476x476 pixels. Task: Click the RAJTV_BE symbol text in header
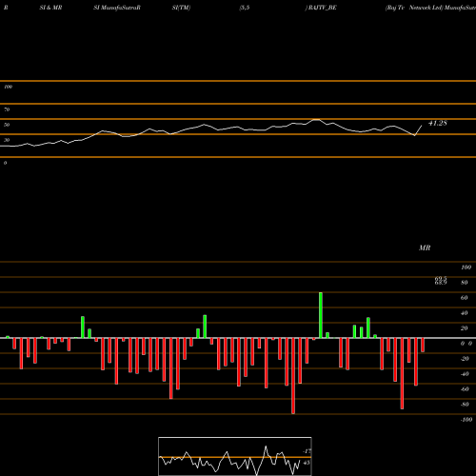click(x=322, y=8)
